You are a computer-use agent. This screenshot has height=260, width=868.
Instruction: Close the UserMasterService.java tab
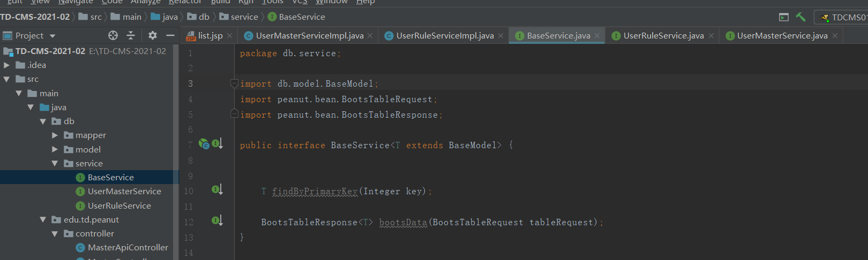click(835, 36)
